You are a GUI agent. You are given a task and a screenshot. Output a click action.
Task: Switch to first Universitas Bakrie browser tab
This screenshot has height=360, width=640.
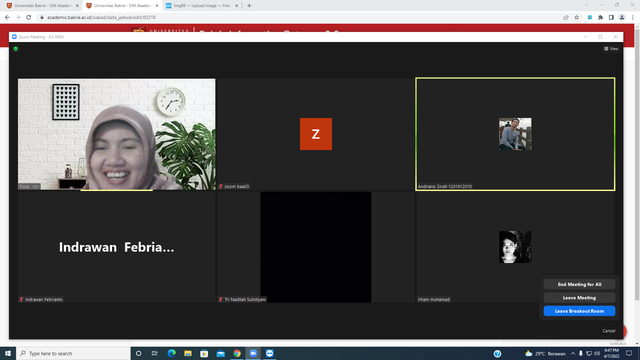pos(42,6)
